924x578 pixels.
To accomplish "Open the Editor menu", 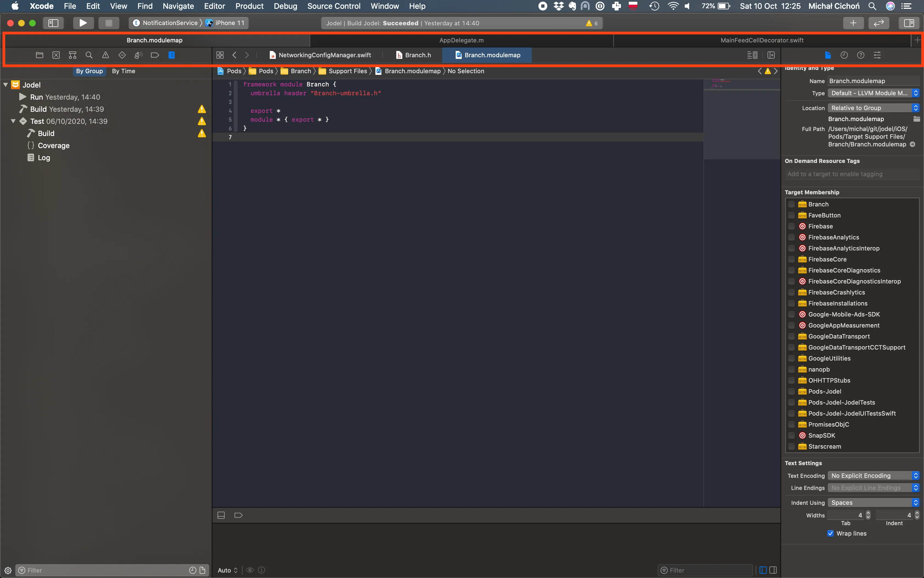I will (x=215, y=6).
